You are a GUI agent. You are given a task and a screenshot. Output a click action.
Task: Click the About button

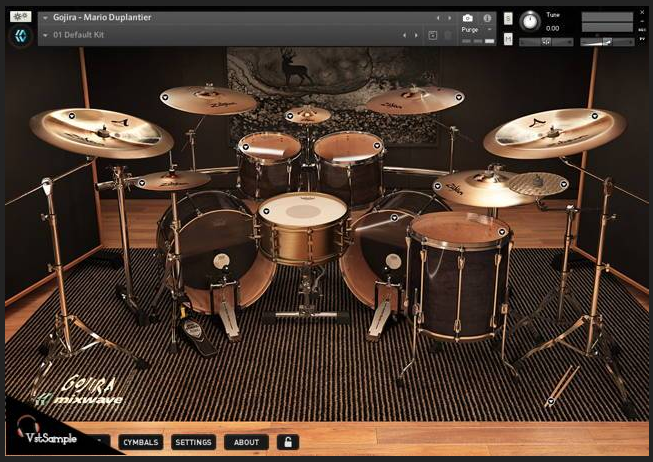[246, 442]
